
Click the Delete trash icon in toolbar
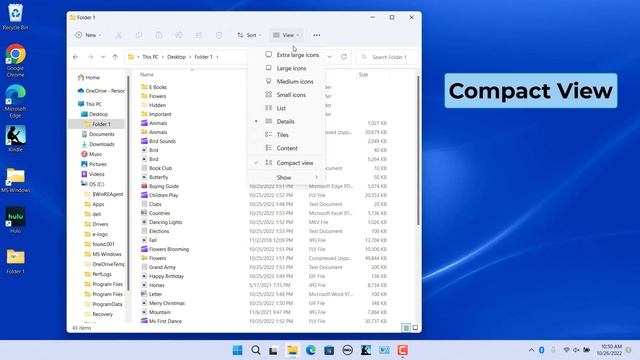pyautogui.click(x=219, y=36)
